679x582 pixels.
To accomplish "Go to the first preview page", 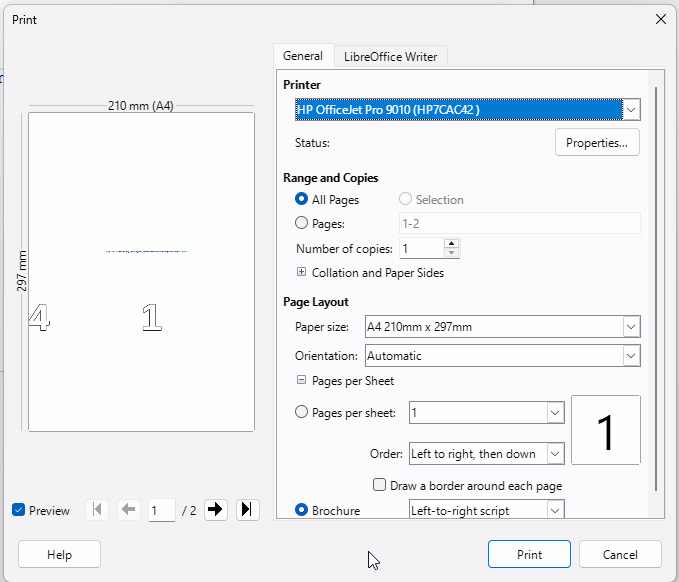I will click(x=97, y=510).
